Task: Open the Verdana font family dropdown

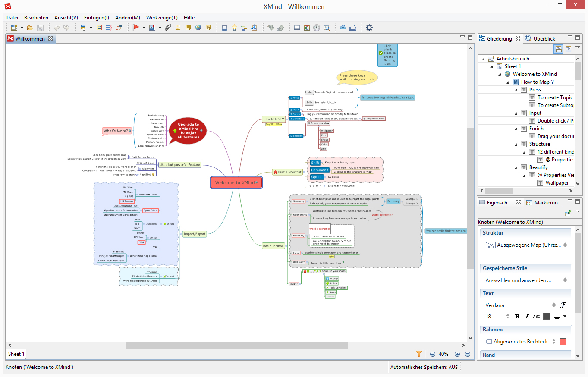Action: [554, 305]
